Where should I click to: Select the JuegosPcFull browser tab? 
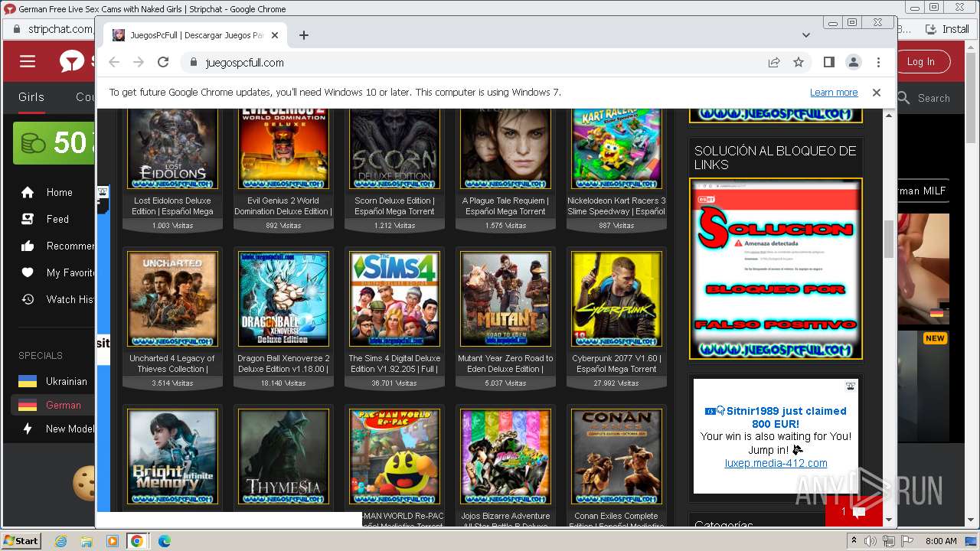click(x=194, y=35)
